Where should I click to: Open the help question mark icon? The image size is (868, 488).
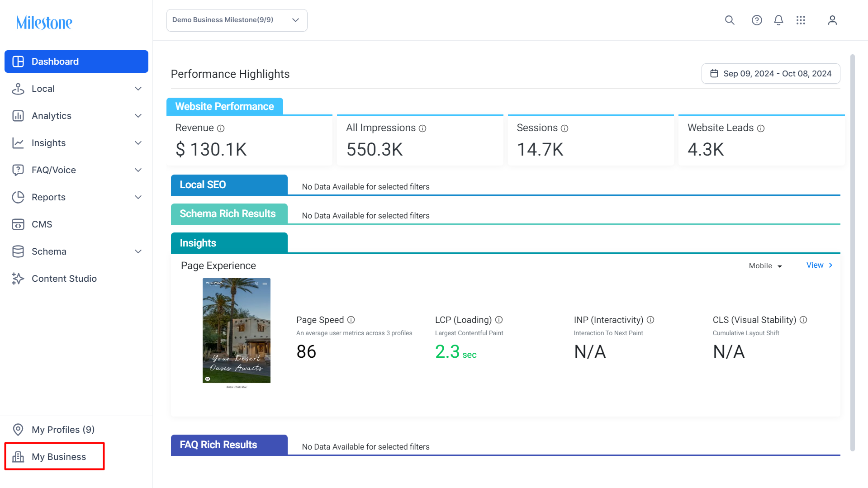tap(757, 20)
